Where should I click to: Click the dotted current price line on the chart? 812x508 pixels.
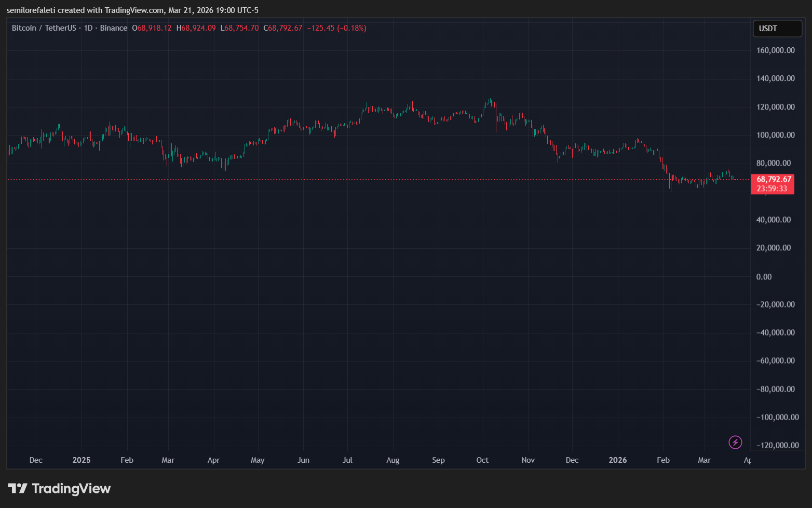363,179
